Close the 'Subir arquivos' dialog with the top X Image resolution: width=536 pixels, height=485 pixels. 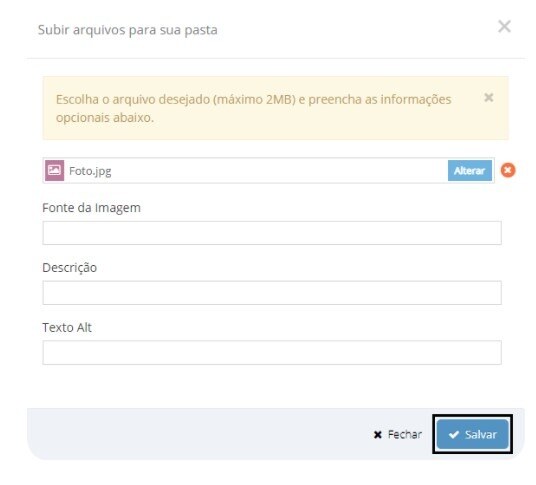504,26
